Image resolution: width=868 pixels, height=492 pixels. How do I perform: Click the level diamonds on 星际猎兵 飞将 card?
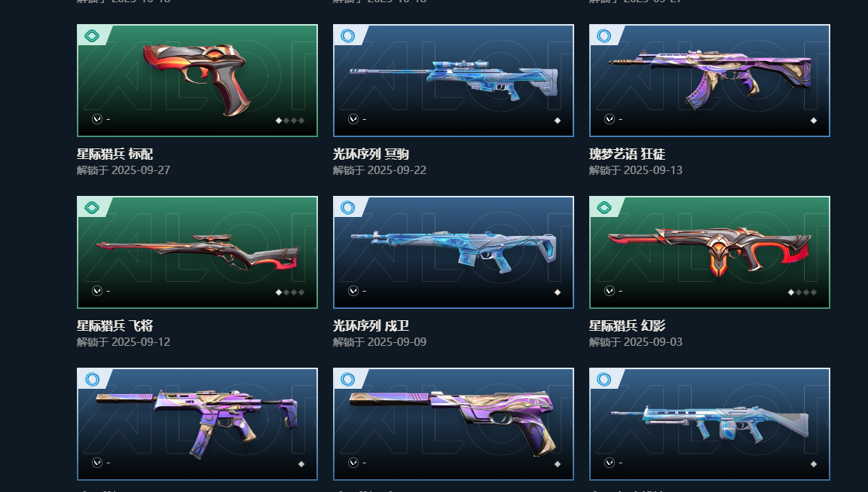(290, 292)
